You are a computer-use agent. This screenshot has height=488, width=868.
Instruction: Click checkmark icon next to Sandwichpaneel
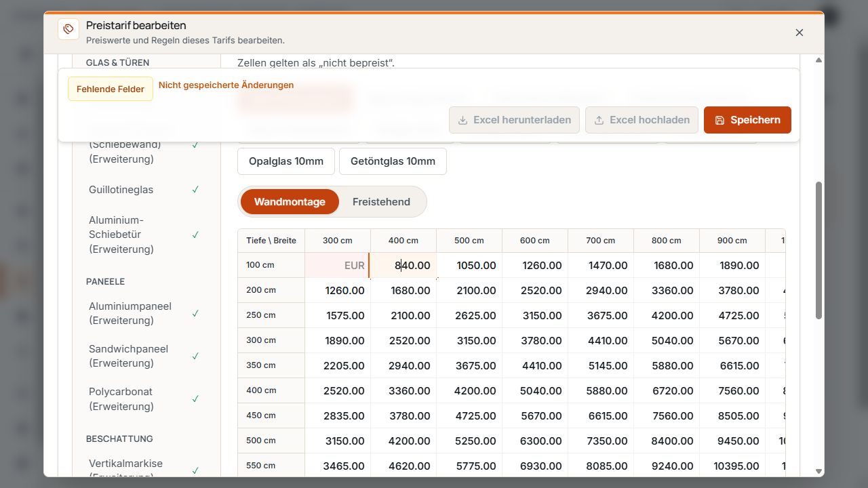(195, 356)
